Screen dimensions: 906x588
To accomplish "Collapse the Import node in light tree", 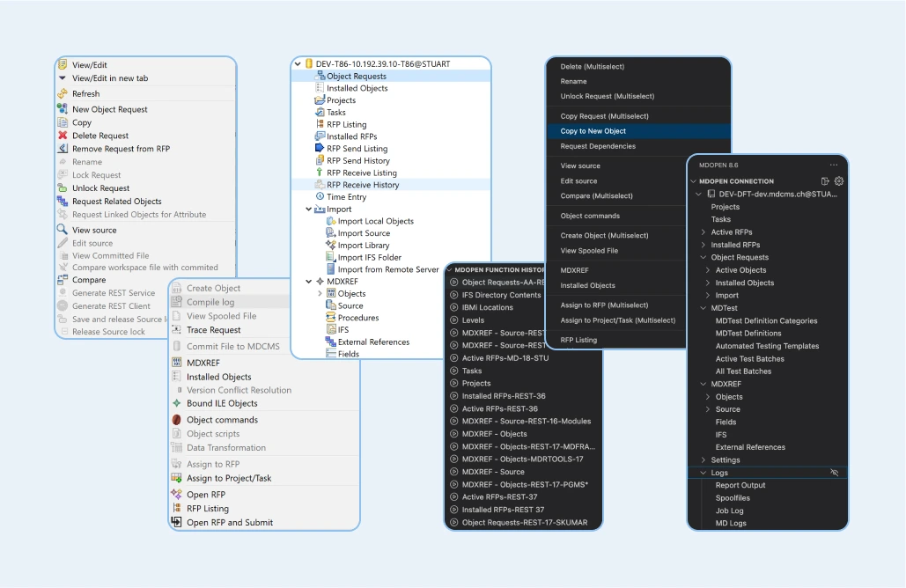I will [x=309, y=209].
